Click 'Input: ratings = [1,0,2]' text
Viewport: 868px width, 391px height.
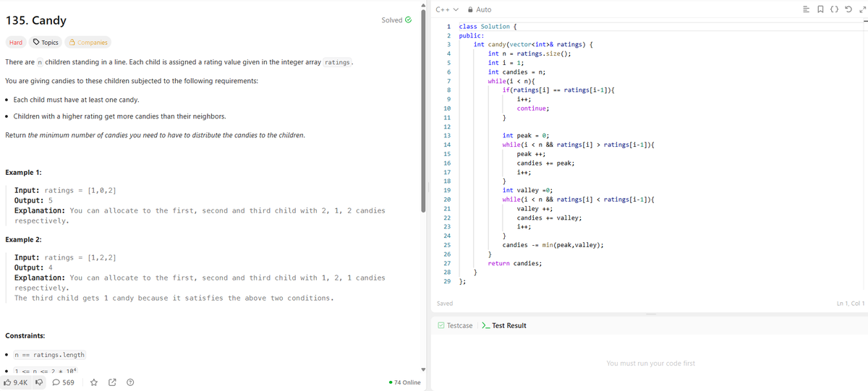tap(66, 190)
